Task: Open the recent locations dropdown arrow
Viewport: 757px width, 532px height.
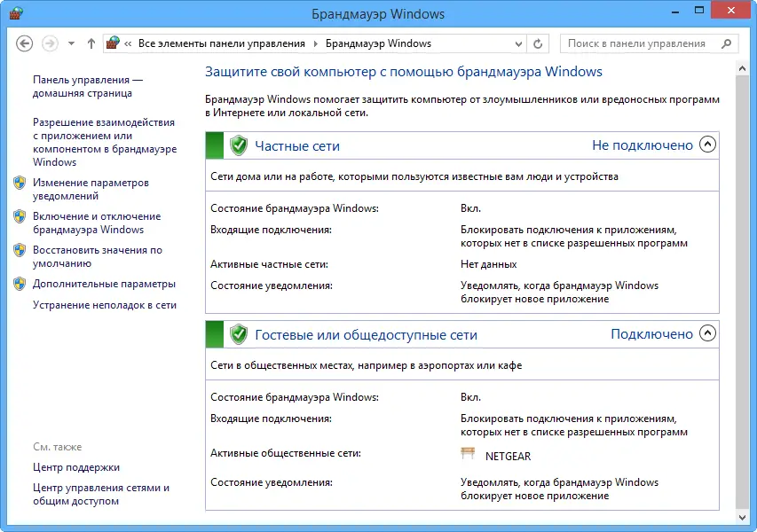Action: [71, 43]
